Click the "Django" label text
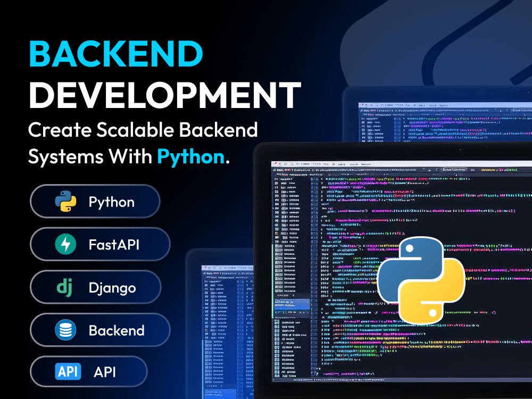This screenshot has height=399, width=532. click(112, 288)
